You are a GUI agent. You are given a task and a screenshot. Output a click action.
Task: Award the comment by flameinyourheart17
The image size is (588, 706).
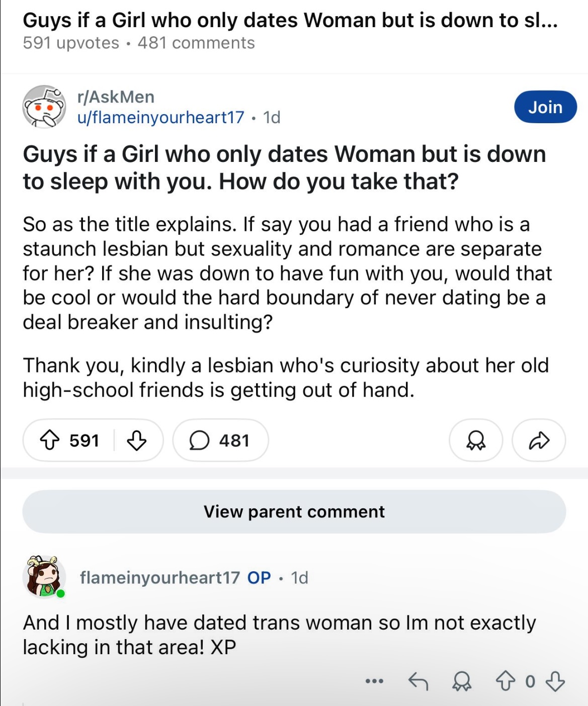(x=462, y=681)
